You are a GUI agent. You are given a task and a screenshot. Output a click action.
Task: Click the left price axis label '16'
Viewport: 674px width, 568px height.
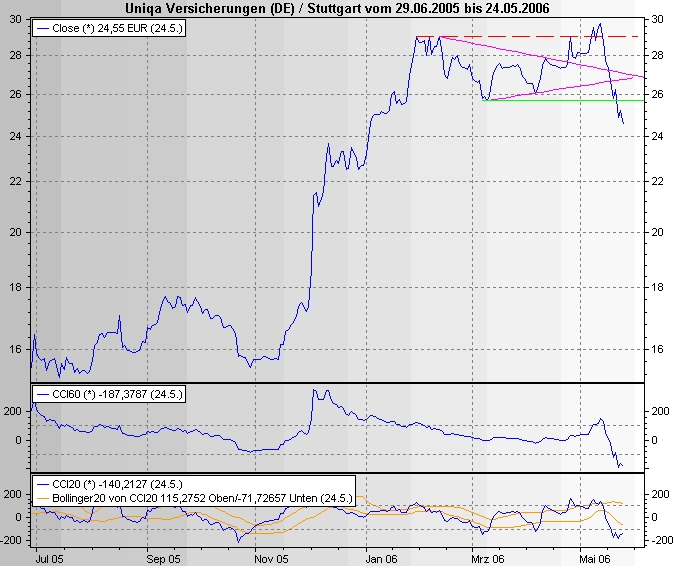point(15,349)
